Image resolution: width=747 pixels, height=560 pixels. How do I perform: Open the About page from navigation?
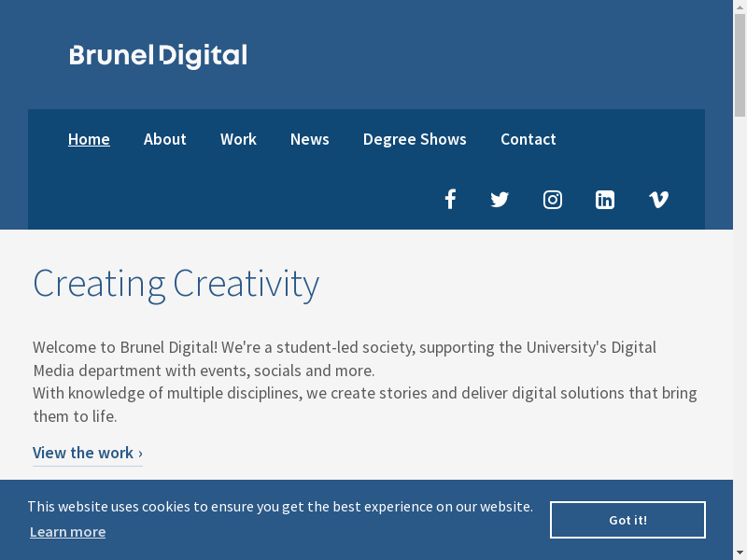coord(165,139)
